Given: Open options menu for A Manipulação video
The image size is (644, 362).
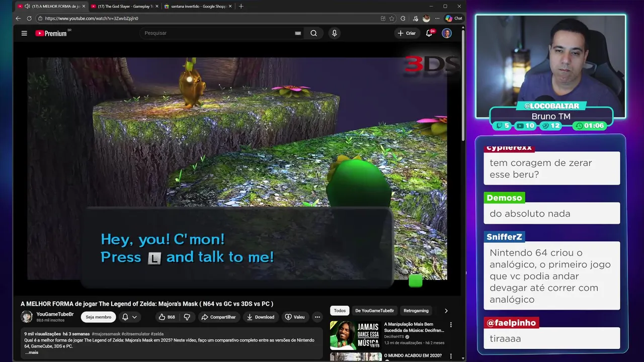Looking at the screenshot, I should (451, 325).
